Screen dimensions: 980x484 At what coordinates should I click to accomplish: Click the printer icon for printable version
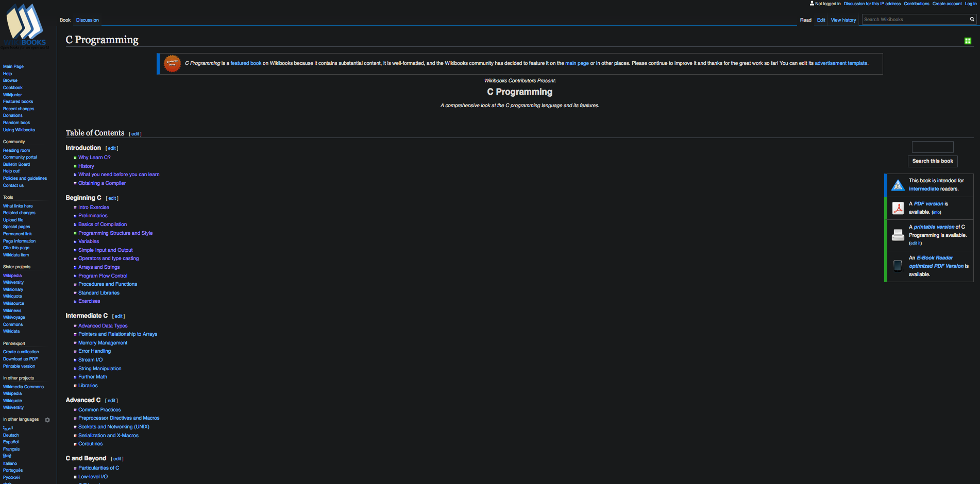pyautogui.click(x=898, y=235)
